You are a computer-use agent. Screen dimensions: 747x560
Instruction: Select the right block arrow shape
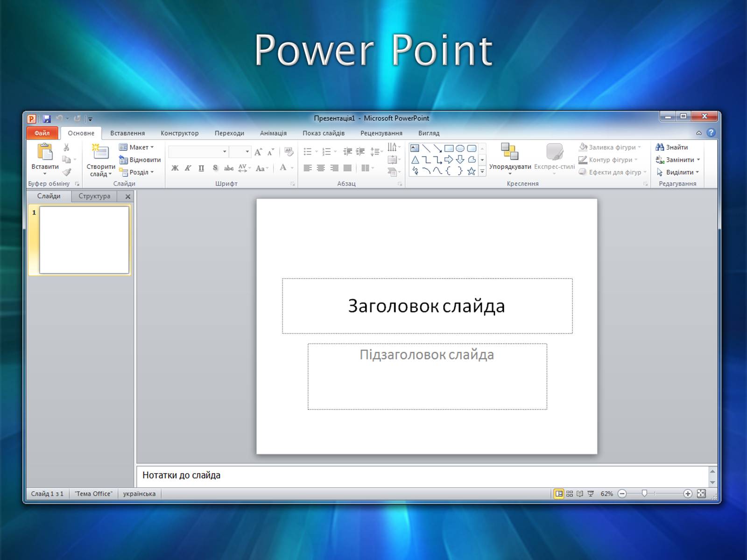pos(449,160)
